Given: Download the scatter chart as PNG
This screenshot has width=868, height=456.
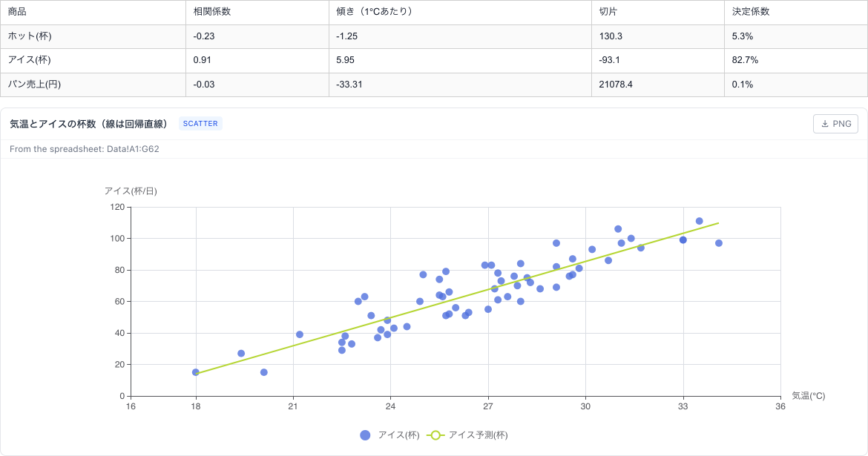Looking at the screenshot, I should click(835, 124).
